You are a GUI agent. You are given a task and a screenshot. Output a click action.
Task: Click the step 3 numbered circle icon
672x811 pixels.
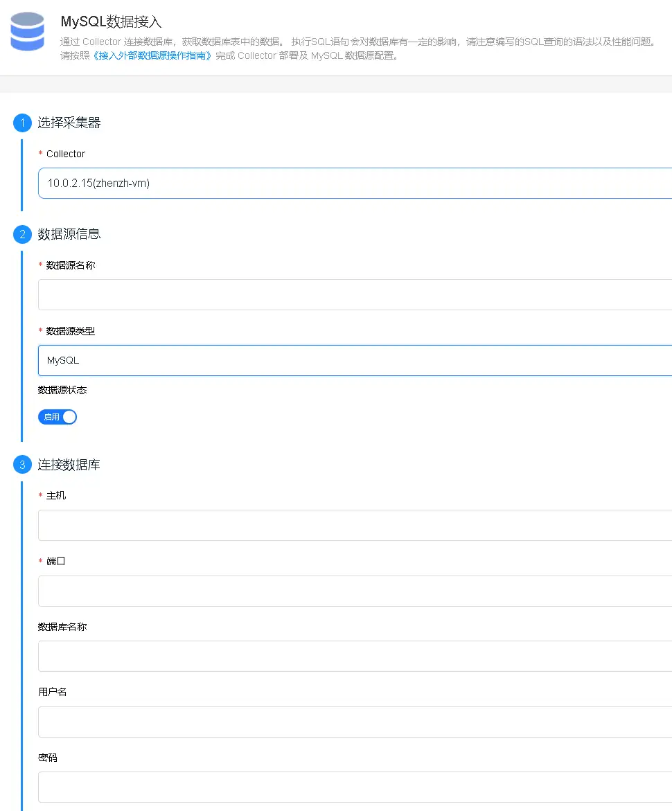point(22,464)
